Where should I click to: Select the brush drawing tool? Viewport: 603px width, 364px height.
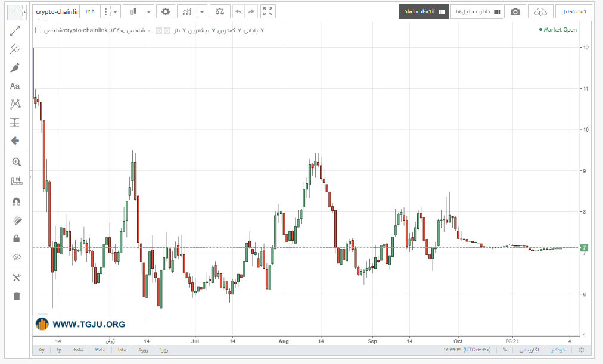(x=15, y=68)
